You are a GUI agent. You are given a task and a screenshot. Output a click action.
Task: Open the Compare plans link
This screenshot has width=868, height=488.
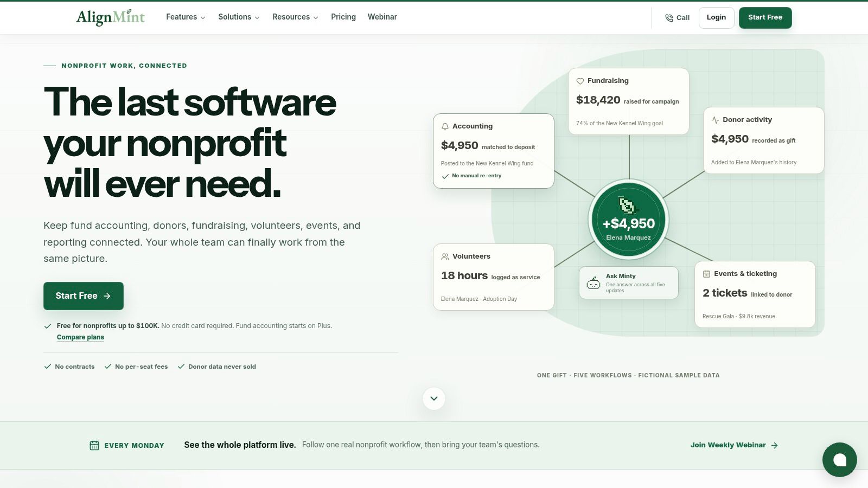point(80,337)
